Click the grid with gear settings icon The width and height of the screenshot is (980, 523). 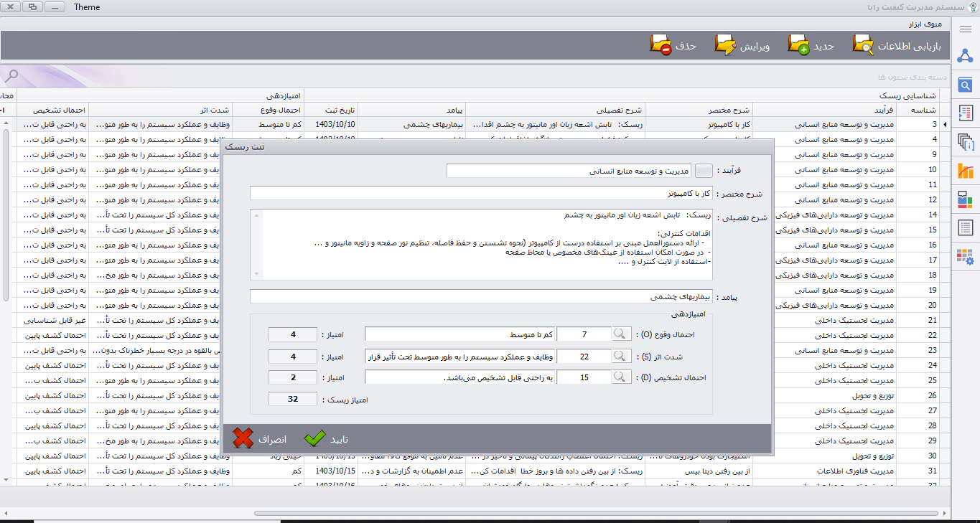pos(966,256)
